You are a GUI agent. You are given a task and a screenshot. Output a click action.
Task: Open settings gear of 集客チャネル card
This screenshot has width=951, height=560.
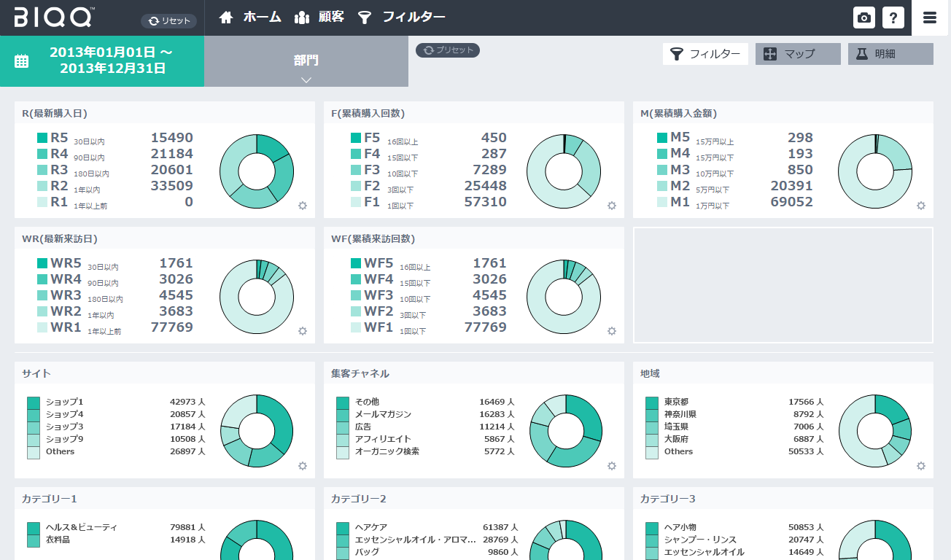pos(612,466)
